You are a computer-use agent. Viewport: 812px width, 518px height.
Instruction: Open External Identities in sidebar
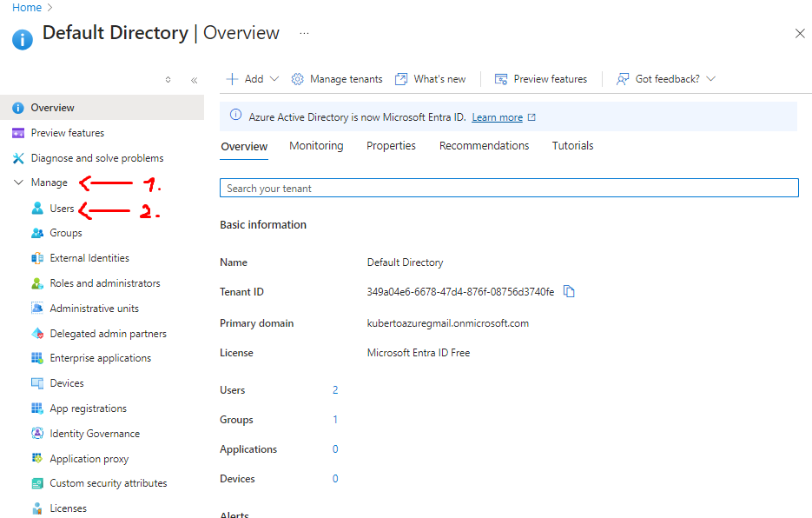click(89, 258)
